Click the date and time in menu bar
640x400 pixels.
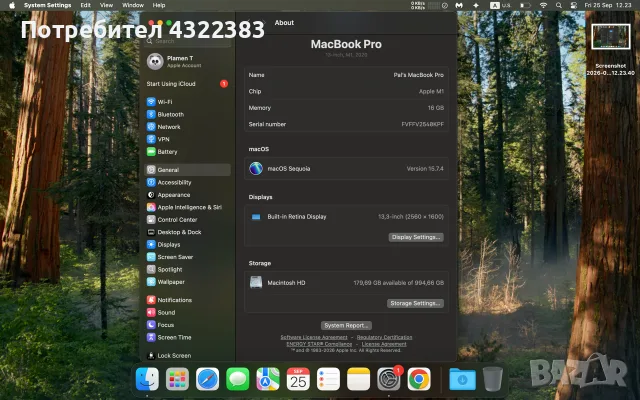[608, 5]
